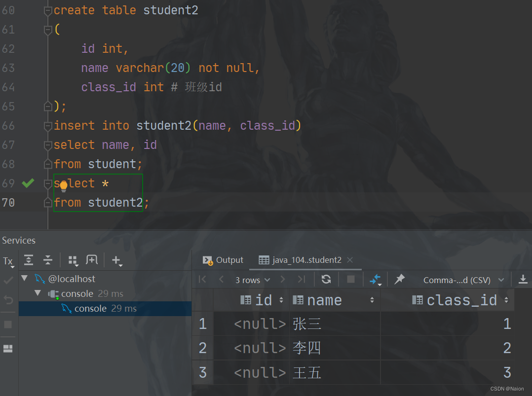Open the 3 rows page size dropdown
Viewport: 532px width, 396px height.
click(253, 280)
